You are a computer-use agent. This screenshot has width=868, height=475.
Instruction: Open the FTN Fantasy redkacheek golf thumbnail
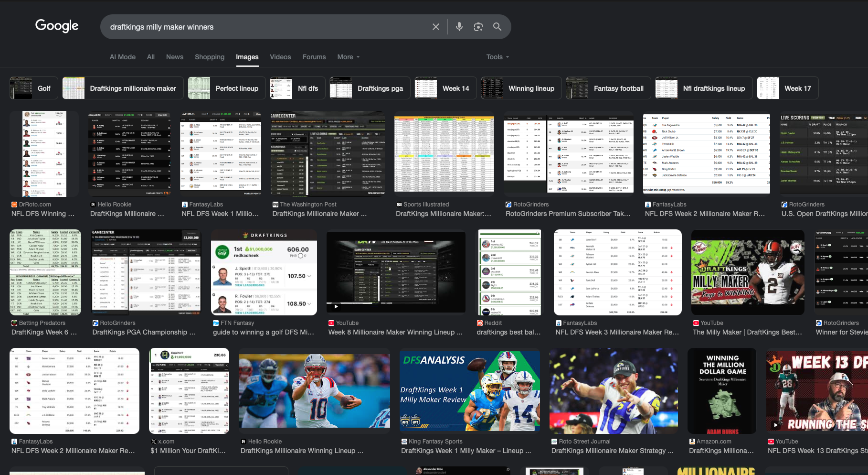pos(264,272)
